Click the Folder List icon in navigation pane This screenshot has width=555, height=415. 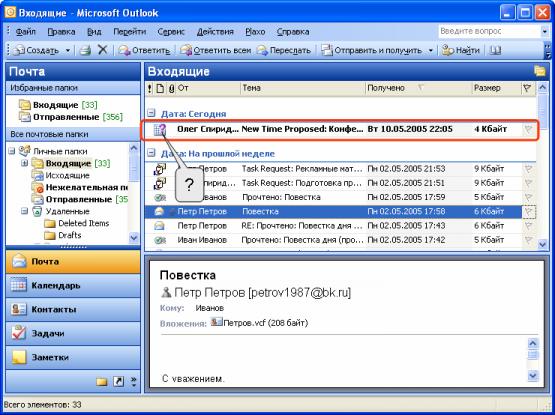pyautogui.click(x=102, y=381)
